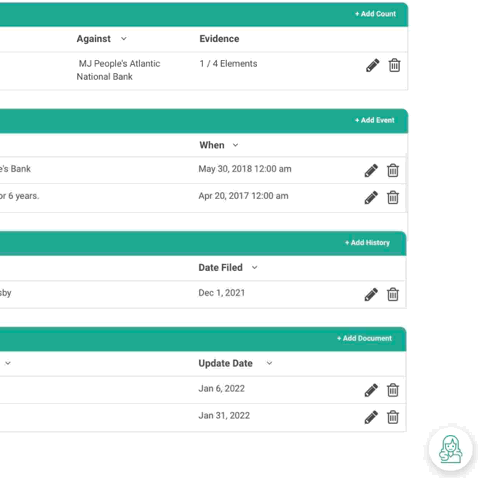The image size is (480, 478).
Task: Click the Add Count button
Action: point(375,14)
